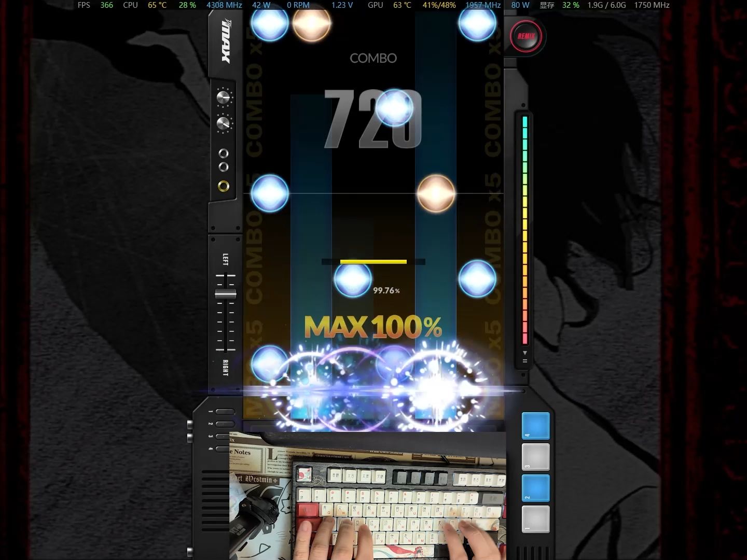Click the FPS 366 overlay reading

coord(95,5)
